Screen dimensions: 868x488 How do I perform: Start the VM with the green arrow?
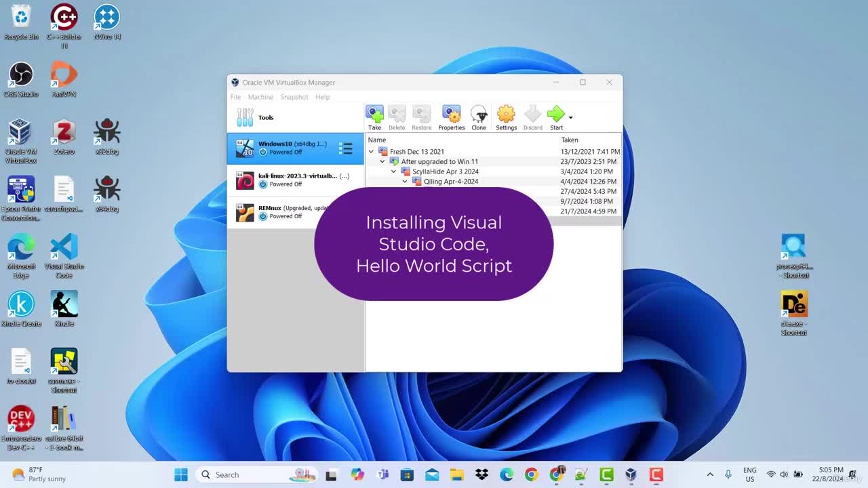click(x=556, y=118)
